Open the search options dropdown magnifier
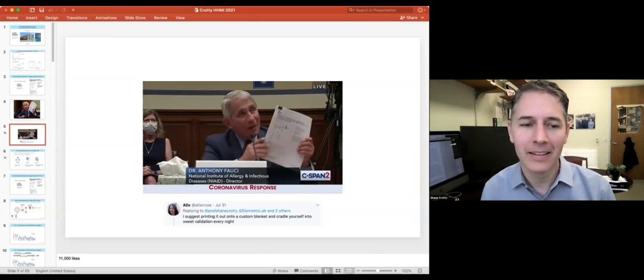Image resolution: width=644 pixels, height=280 pixels. click(352, 10)
